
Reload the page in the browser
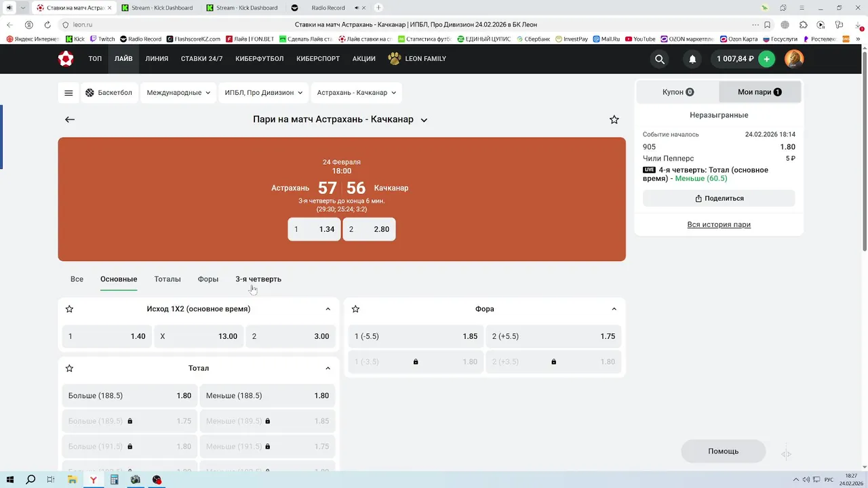tap(47, 24)
